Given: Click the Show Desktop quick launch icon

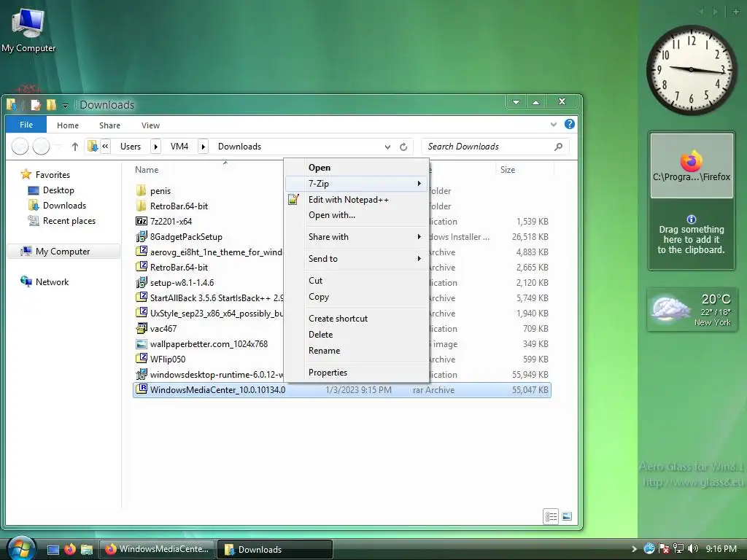Looking at the screenshot, I should point(53,550).
